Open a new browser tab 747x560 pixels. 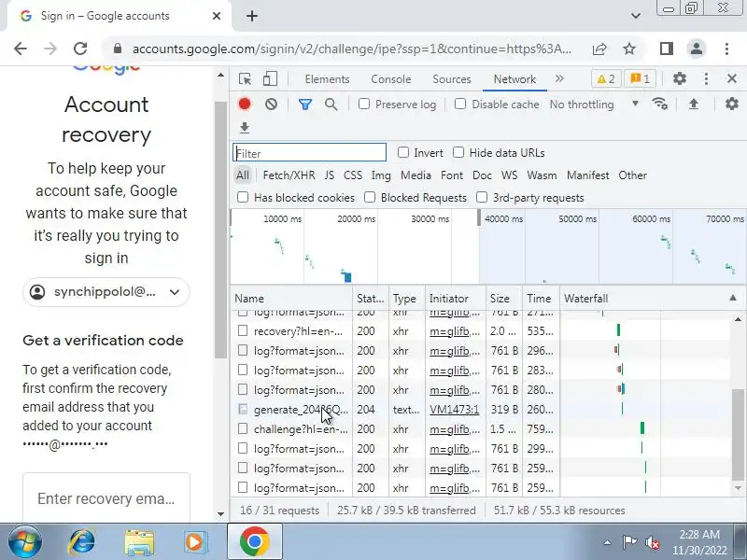pos(252,16)
